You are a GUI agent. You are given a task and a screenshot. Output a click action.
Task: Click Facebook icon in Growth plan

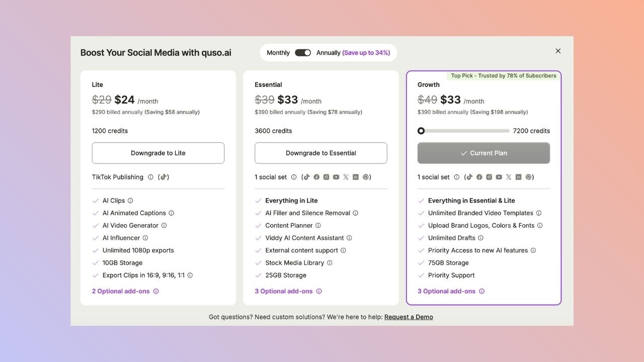click(479, 177)
